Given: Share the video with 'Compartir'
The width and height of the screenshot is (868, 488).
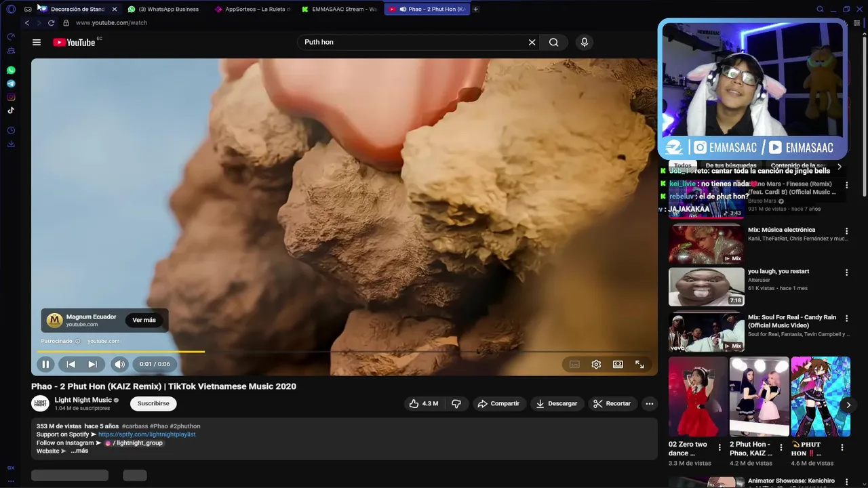Looking at the screenshot, I should 498,403.
